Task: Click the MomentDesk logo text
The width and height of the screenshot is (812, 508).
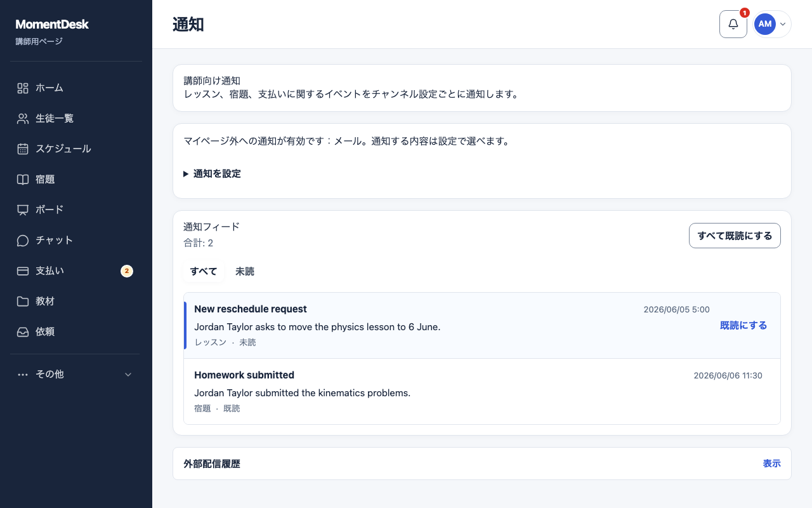Action: (x=52, y=25)
